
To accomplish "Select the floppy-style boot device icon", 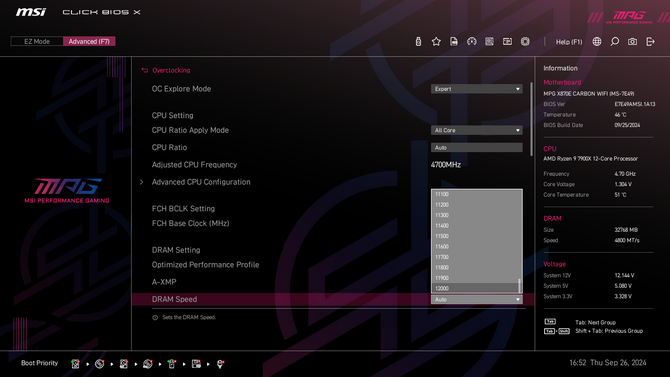I will 196,364.
